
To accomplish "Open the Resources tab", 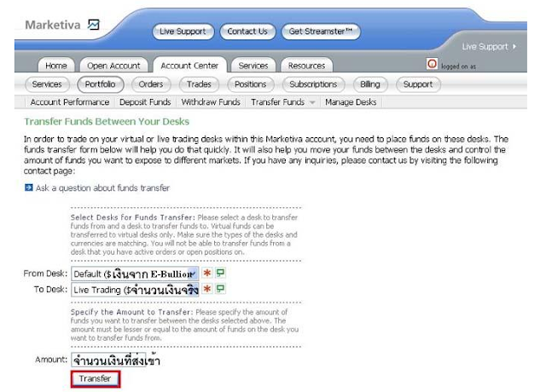I will (x=306, y=66).
